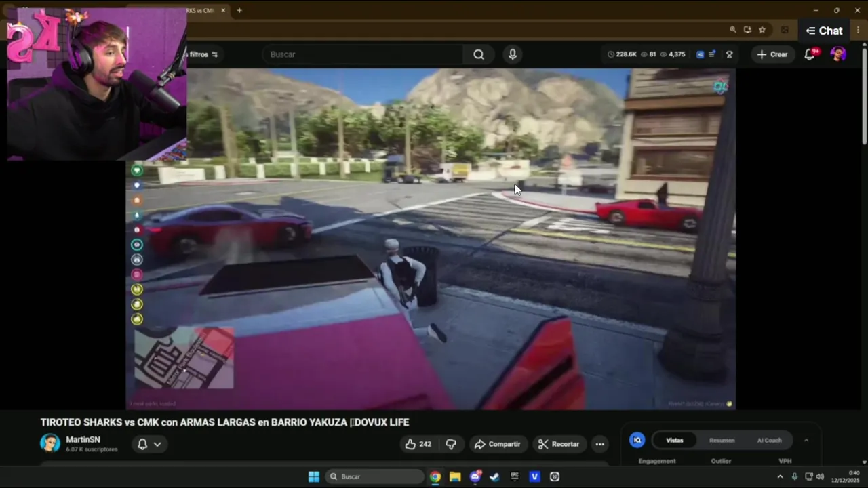868x488 pixels.
Task: Activate voice search microphone icon
Action: tap(513, 54)
